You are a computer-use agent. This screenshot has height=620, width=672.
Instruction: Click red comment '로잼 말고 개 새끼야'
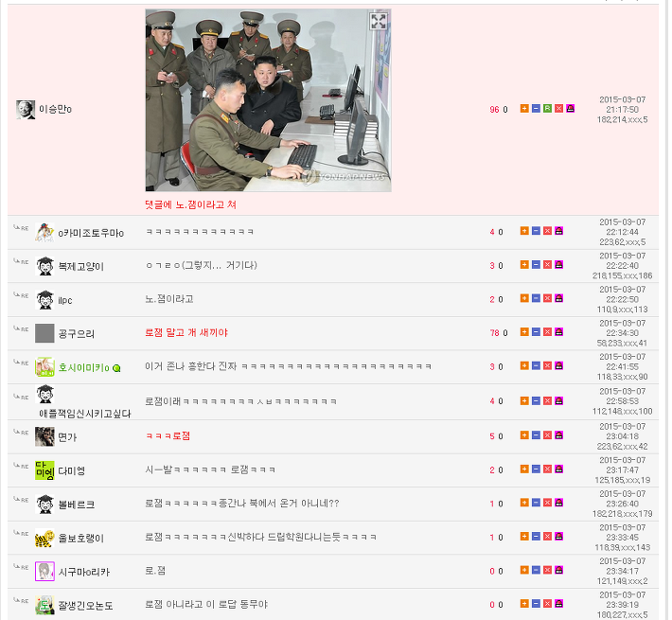[x=186, y=332]
